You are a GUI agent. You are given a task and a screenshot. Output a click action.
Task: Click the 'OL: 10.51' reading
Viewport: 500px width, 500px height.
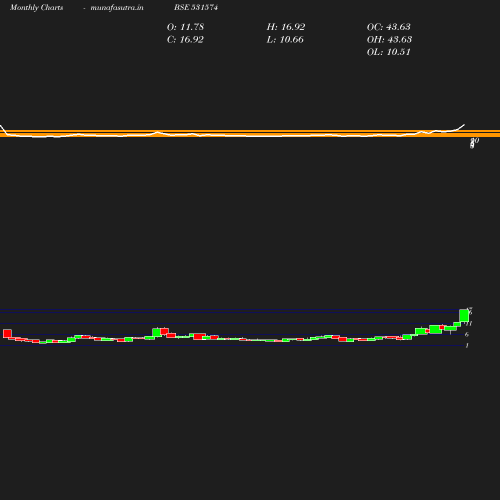tap(389, 52)
